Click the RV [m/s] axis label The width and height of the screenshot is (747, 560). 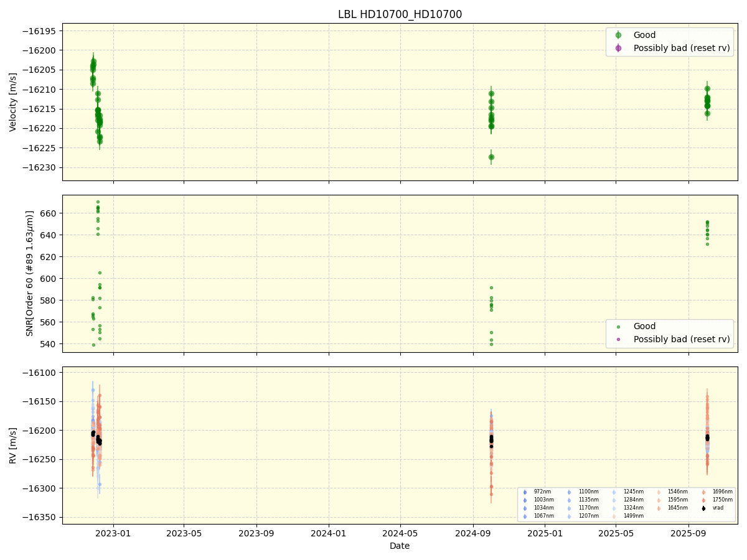pos(13,445)
